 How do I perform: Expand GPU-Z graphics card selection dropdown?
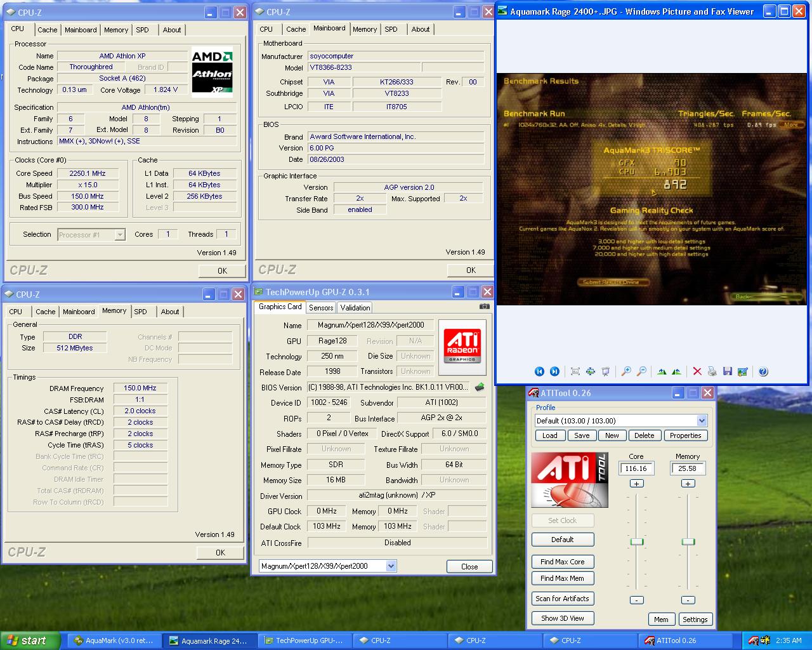(x=391, y=566)
